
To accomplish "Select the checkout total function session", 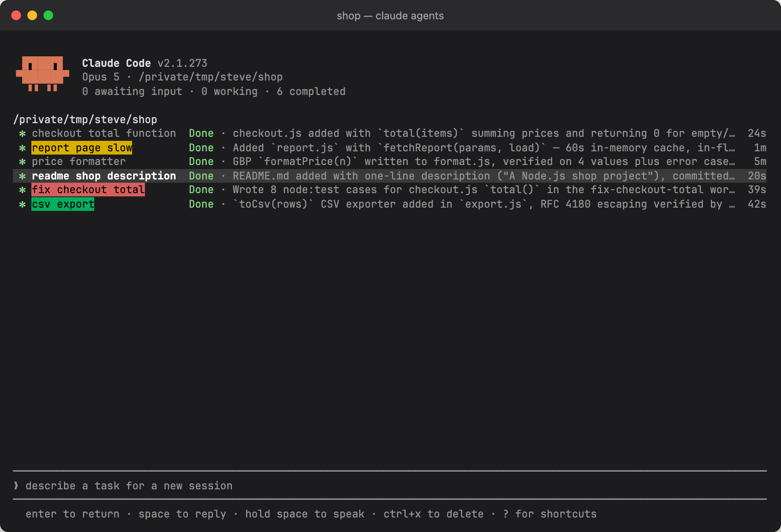I will pos(390,134).
